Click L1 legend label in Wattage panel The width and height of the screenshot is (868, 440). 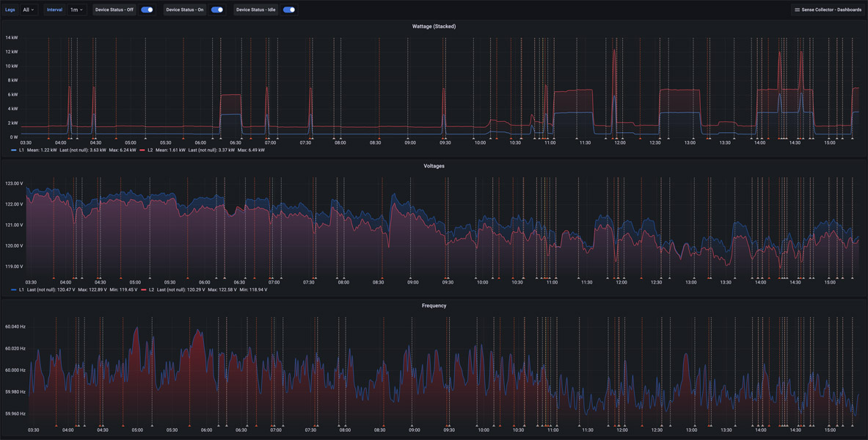click(21, 150)
